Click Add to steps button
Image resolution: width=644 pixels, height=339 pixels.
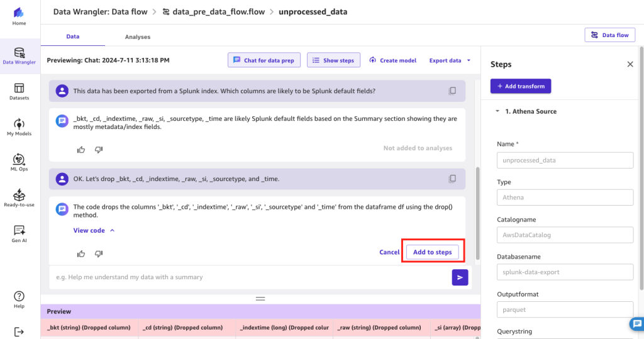pyautogui.click(x=433, y=252)
